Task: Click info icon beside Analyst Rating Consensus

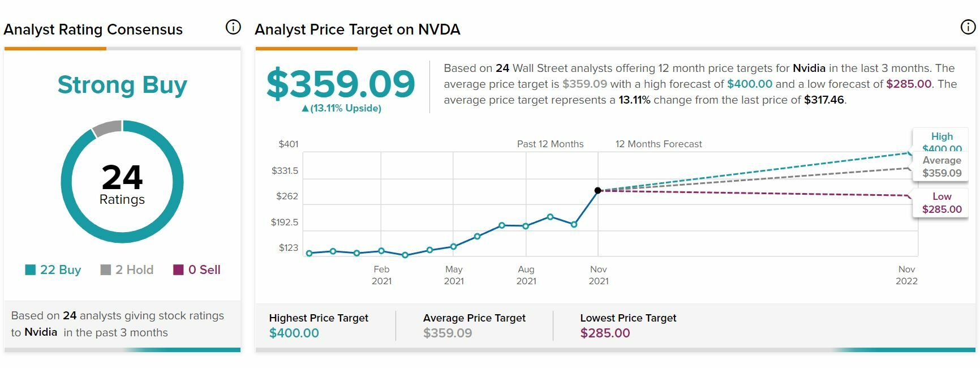Action: click(x=233, y=27)
